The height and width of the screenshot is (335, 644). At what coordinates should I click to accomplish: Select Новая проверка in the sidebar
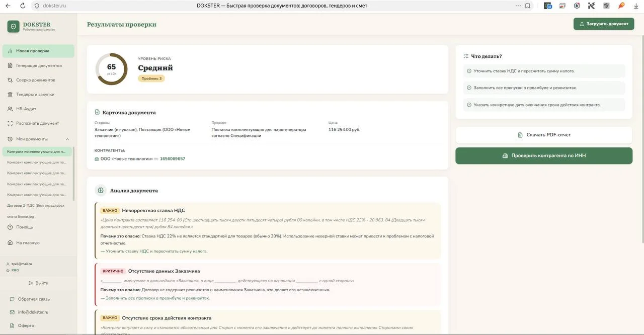(38, 51)
